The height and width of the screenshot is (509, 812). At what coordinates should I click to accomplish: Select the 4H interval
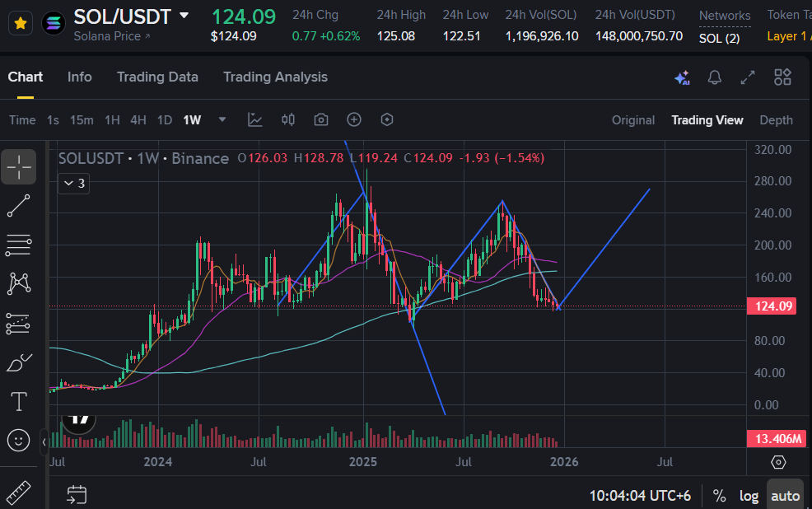pos(138,120)
